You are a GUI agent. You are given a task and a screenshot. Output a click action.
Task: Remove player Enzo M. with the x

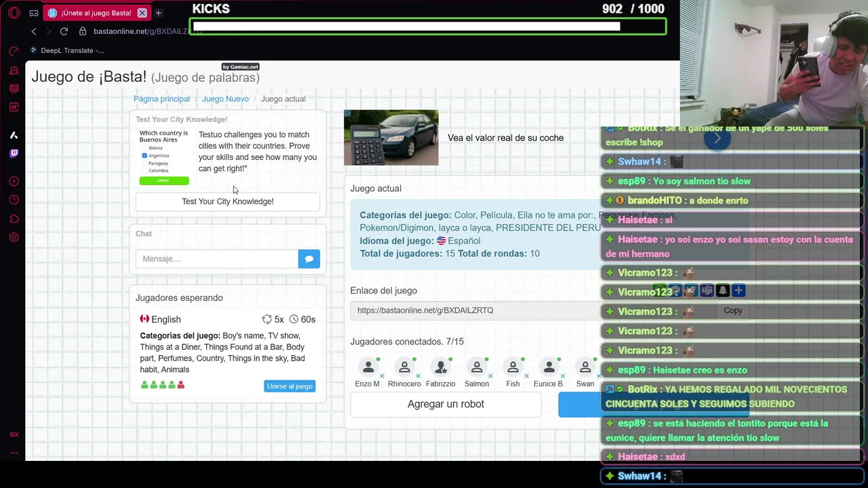[382, 375]
